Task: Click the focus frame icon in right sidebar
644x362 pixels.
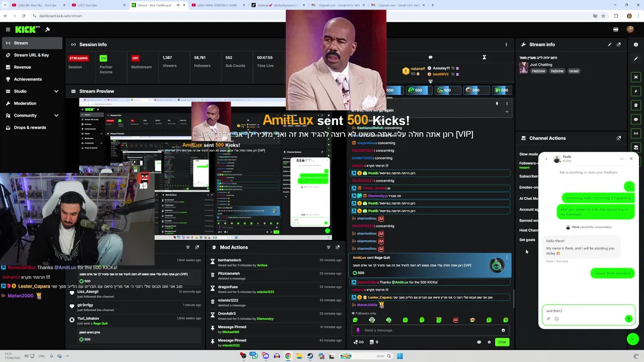Action: (x=636, y=77)
